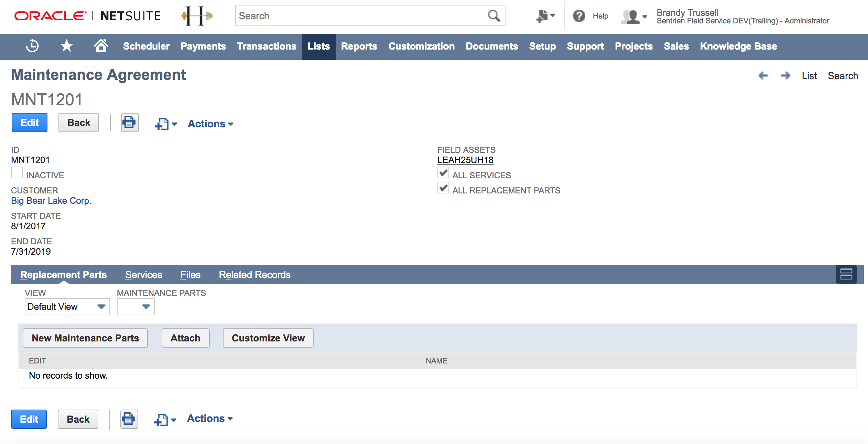
Task: Click the New Maintenance Parts button
Action: [85, 338]
